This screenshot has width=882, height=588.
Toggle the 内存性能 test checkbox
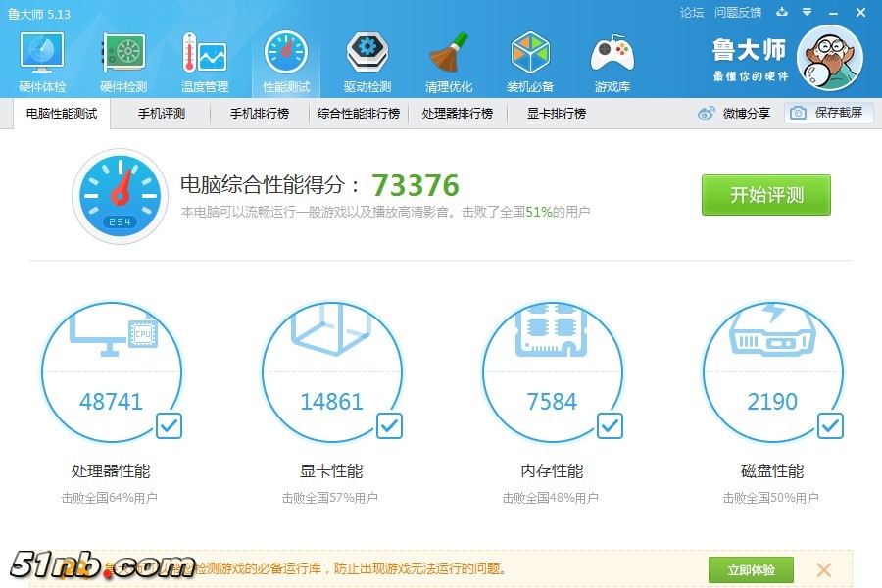tap(610, 425)
